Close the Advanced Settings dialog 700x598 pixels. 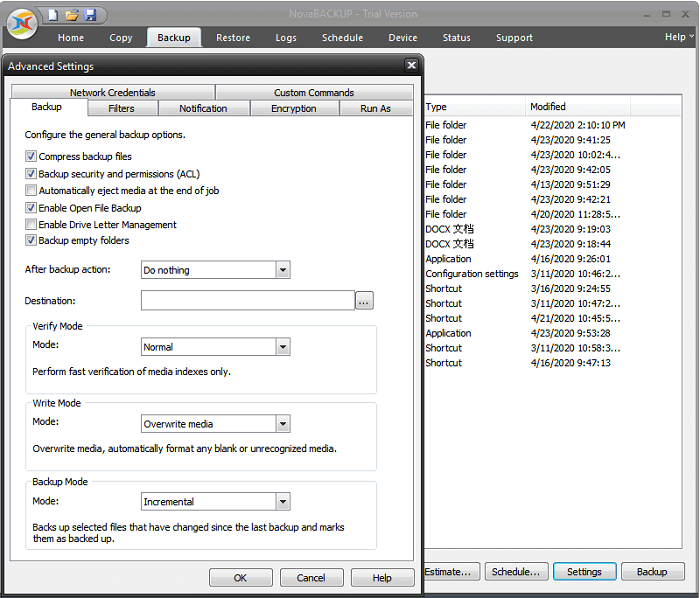(411, 66)
